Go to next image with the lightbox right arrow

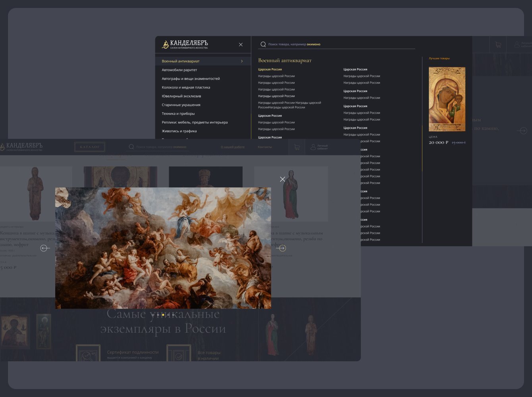(x=281, y=248)
